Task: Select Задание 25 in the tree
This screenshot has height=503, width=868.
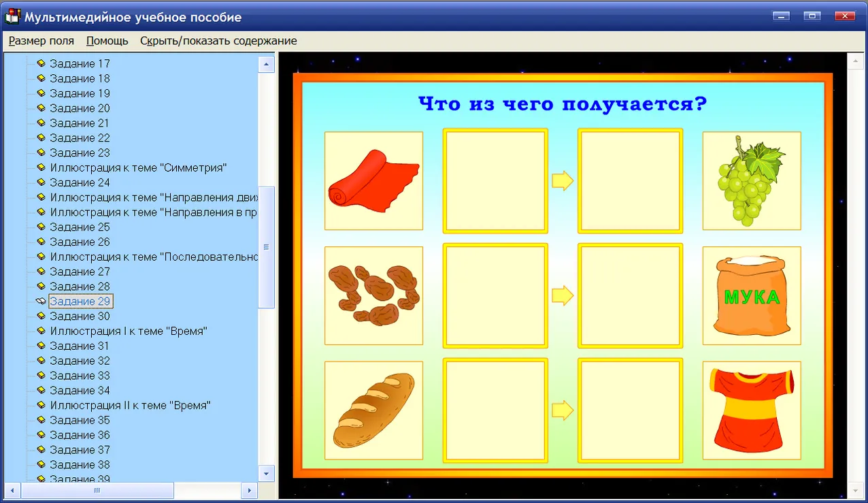Action: [x=80, y=227]
